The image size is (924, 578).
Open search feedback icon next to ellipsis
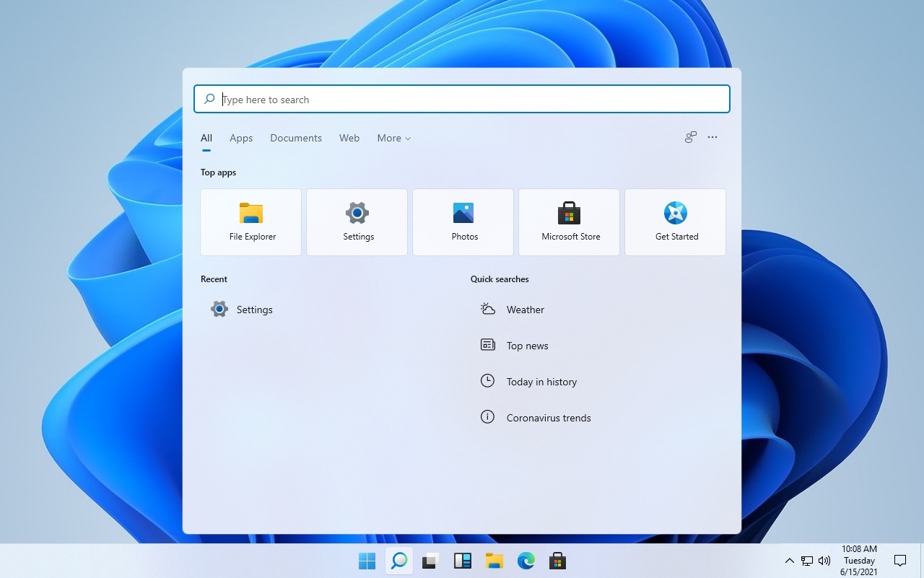(691, 137)
